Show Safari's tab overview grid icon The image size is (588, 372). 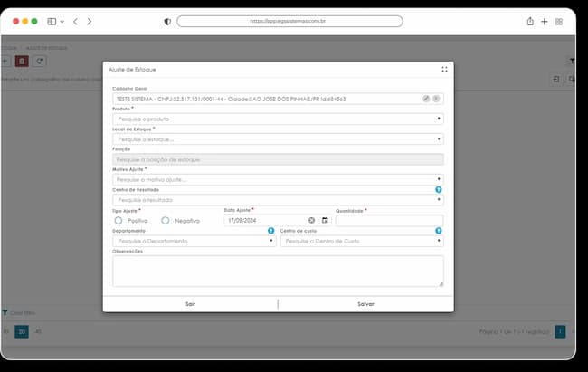coord(559,22)
